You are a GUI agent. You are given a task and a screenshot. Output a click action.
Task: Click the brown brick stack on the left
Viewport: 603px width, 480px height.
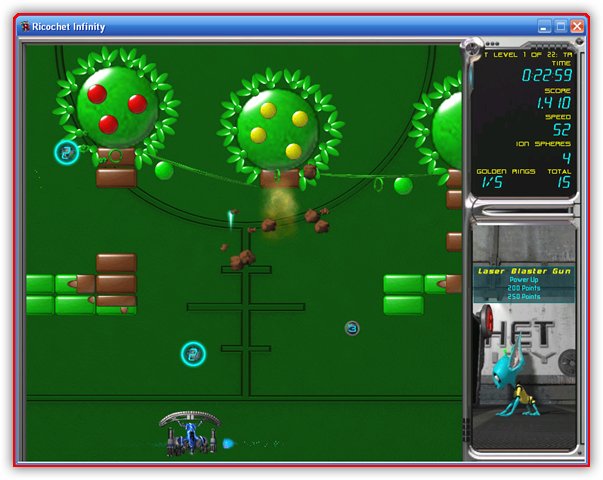pyautogui.click(x=116, y=280)
